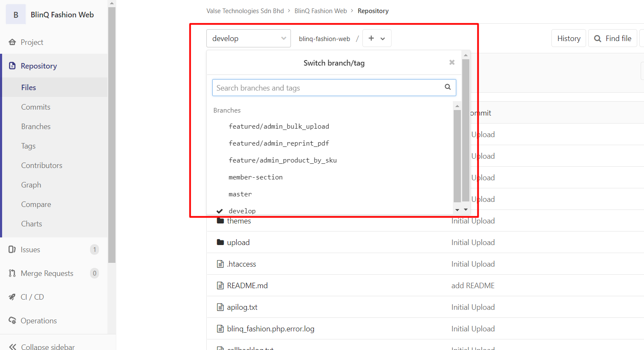Select the master branch

click(x=240, y=194)
